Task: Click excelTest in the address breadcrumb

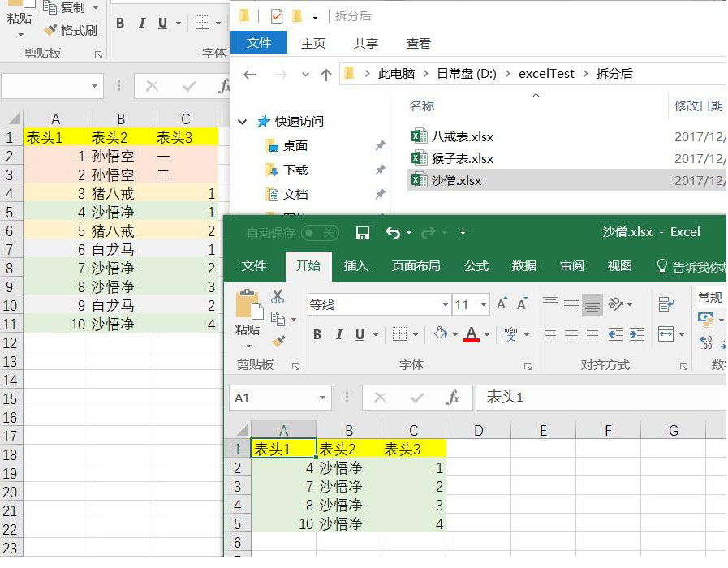Action: (x=546, y=74)
